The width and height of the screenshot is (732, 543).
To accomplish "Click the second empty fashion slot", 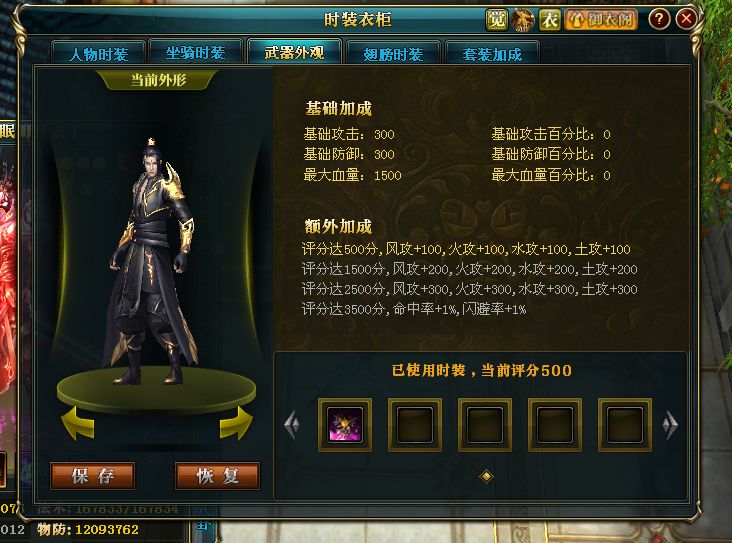I will tap(485, 424).
